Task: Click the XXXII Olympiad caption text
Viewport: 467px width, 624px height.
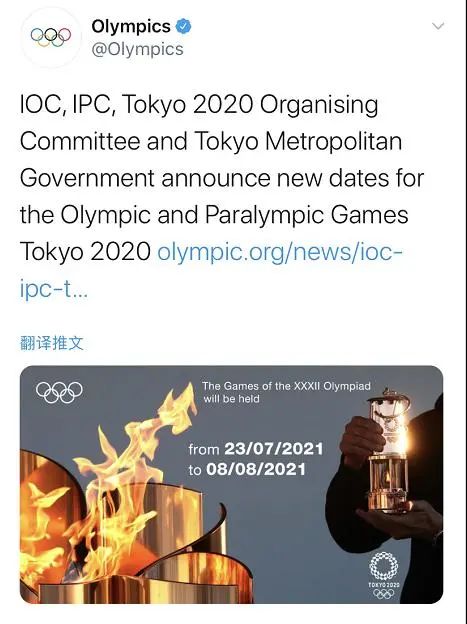Action: (x=286, y=386)
